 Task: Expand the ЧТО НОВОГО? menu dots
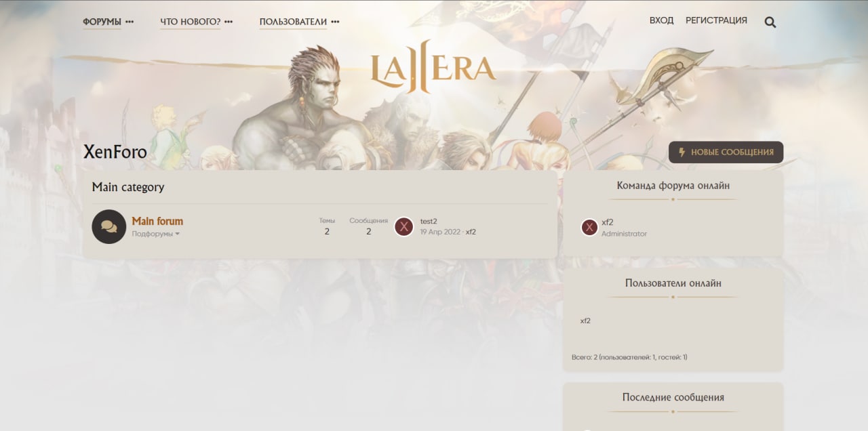point(229,22)
